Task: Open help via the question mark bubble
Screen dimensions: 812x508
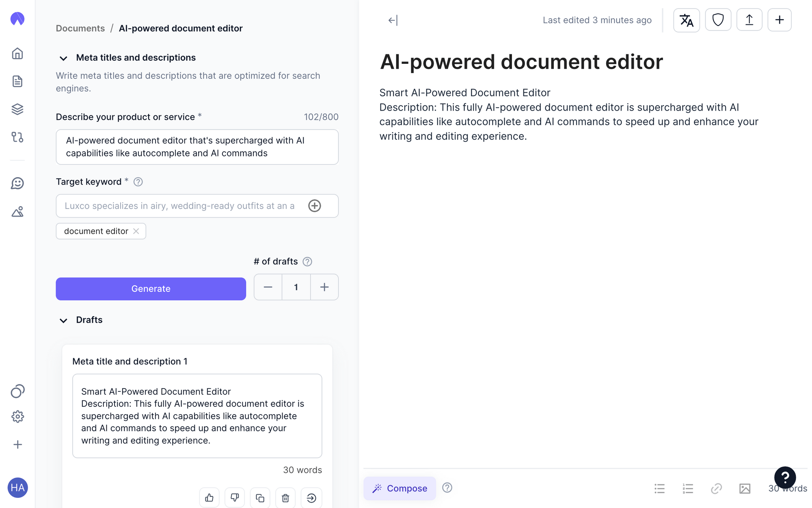Action: 785,478
